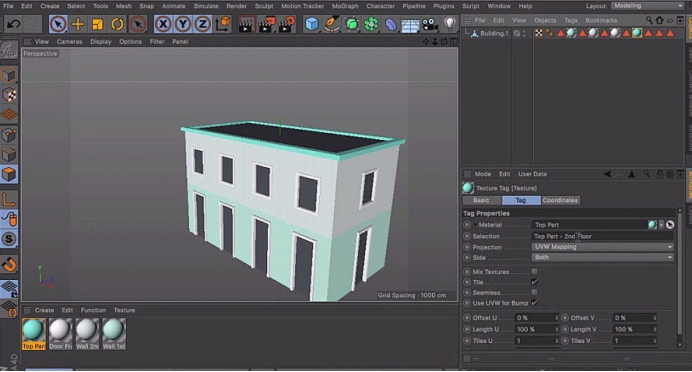Screen dimensions: 692x372
Task: Select the Wall 1st material thumbnail
Action: (x=114, y=334)
